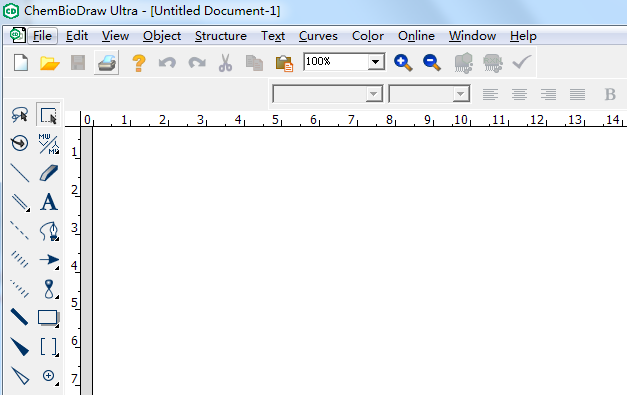Zoom out with blue minus magnifier
The height and width of the screenshot is (395, 627).
coord(432,63)
